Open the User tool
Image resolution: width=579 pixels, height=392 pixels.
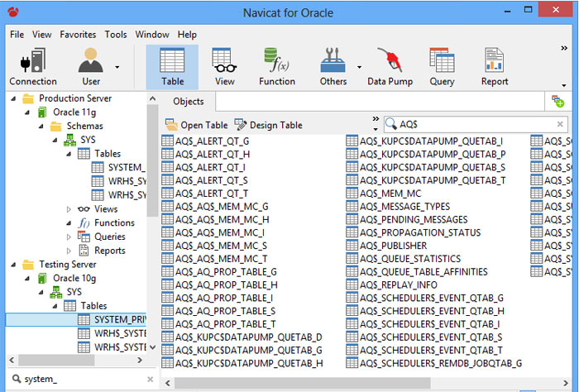pyautogui.click(x=91, y=67)
